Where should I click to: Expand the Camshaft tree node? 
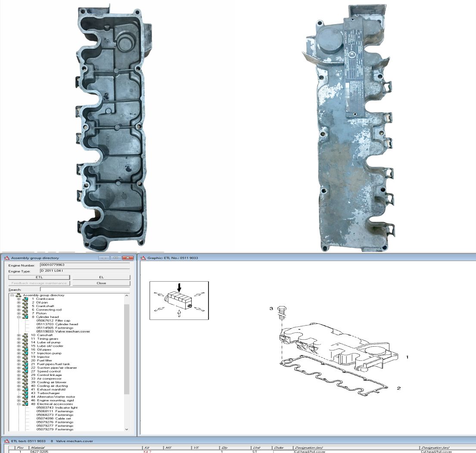tap(19, 335)
